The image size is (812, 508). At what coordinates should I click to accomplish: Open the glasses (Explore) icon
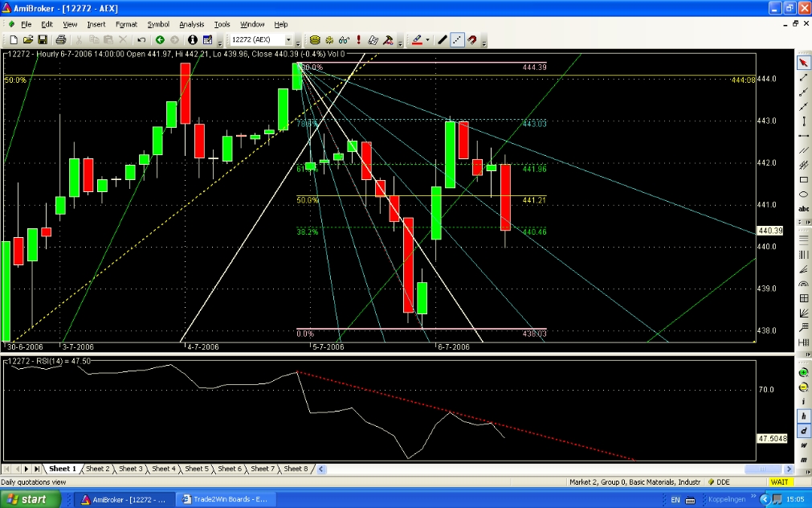344,40
